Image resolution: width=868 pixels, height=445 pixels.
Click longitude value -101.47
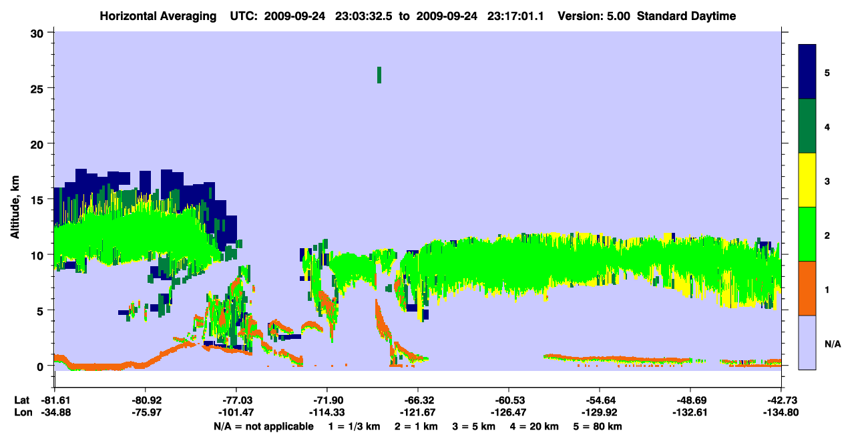pos(236,412)
